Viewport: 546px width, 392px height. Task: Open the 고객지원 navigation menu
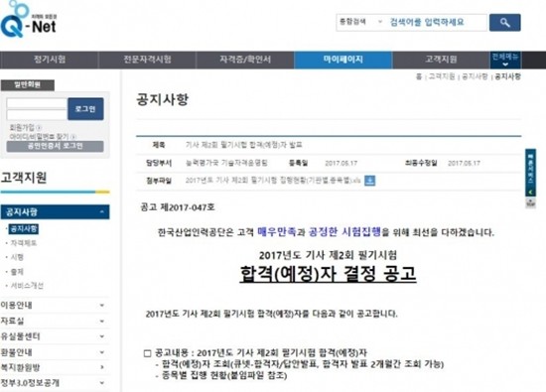click(x=441, y=60)
